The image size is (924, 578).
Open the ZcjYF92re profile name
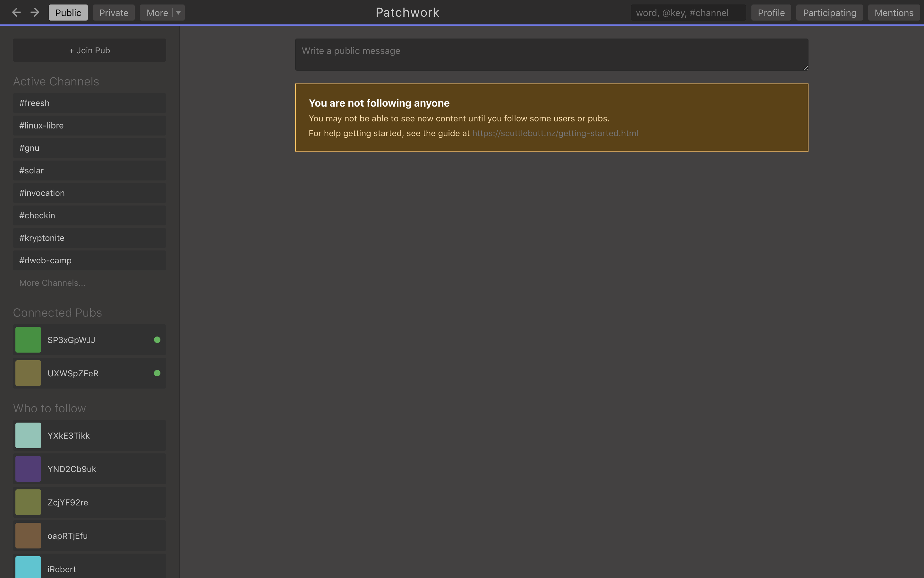(x=68, y=502)
